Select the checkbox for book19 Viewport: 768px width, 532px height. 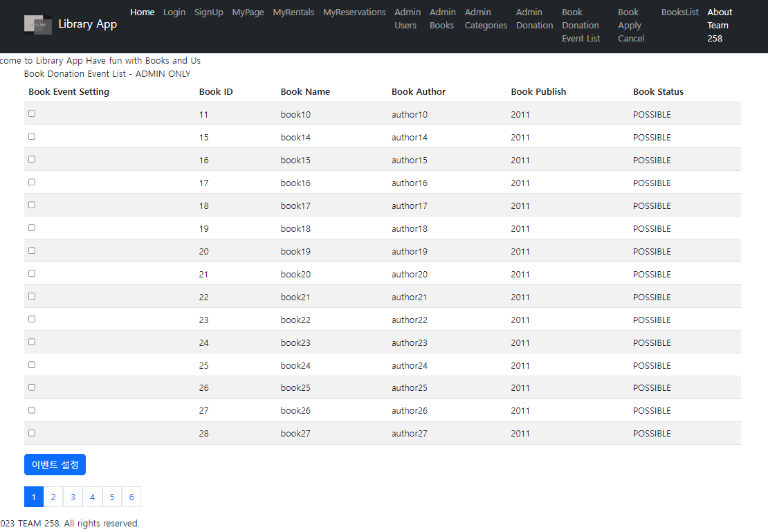point(32,250)
